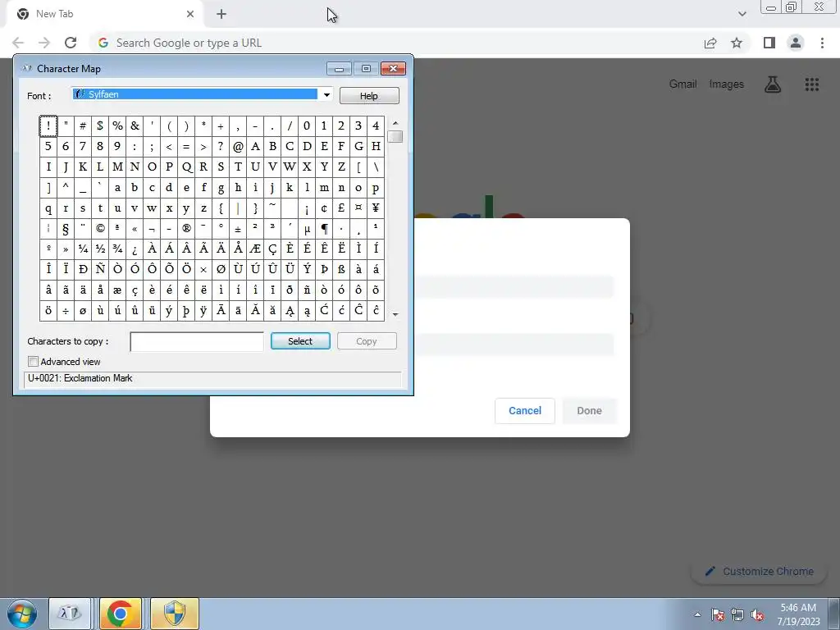Minimize the Character Map window

tap(339, 69)
